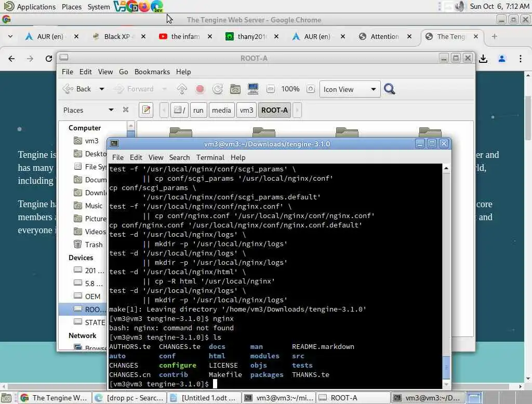The width and height of the screenshot is (532, 404).
Task: Open the terminal View menu
Action: click(156, 157)
